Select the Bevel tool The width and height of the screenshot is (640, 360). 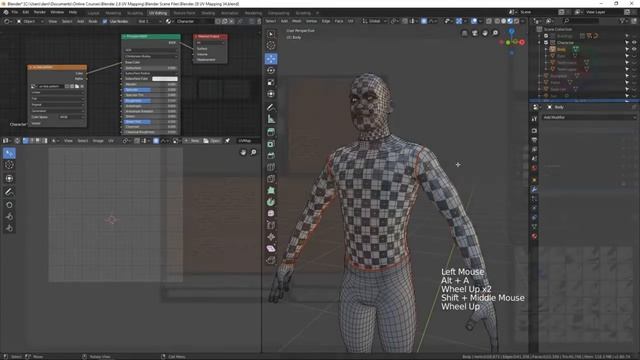(x=271, y=156)
